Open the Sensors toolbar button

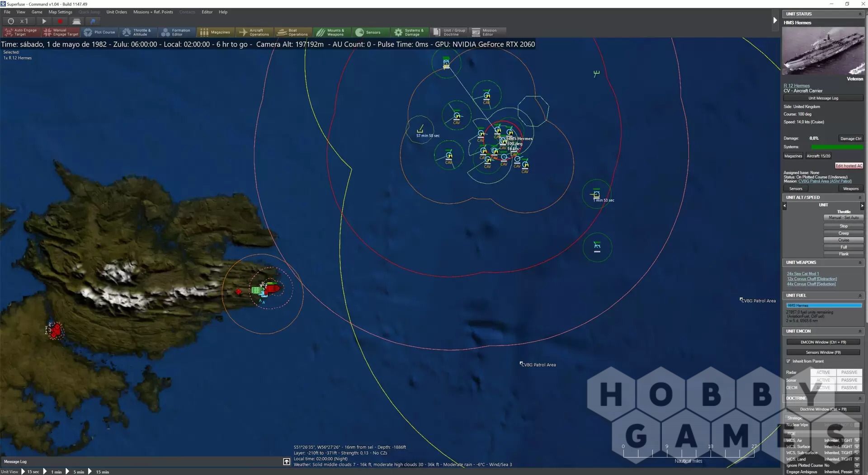coord(370,32)
